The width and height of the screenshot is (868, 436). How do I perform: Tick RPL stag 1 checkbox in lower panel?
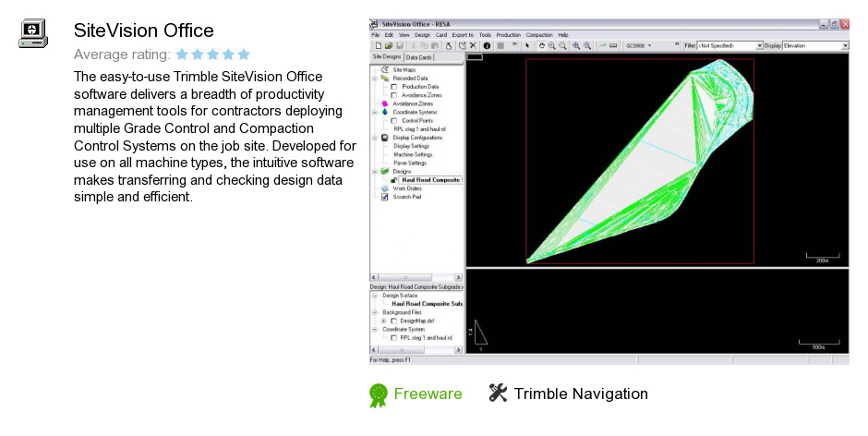tap(393, 338)
